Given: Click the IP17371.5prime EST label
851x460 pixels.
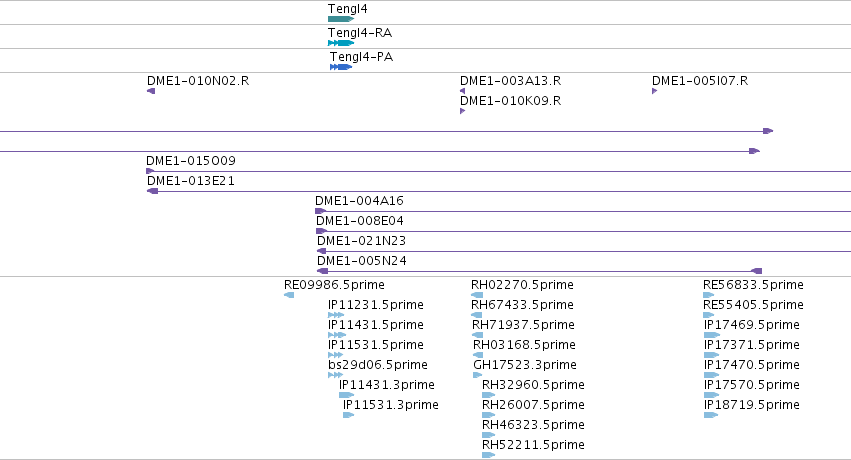Looking at the screenshot, I should point(752,345).
